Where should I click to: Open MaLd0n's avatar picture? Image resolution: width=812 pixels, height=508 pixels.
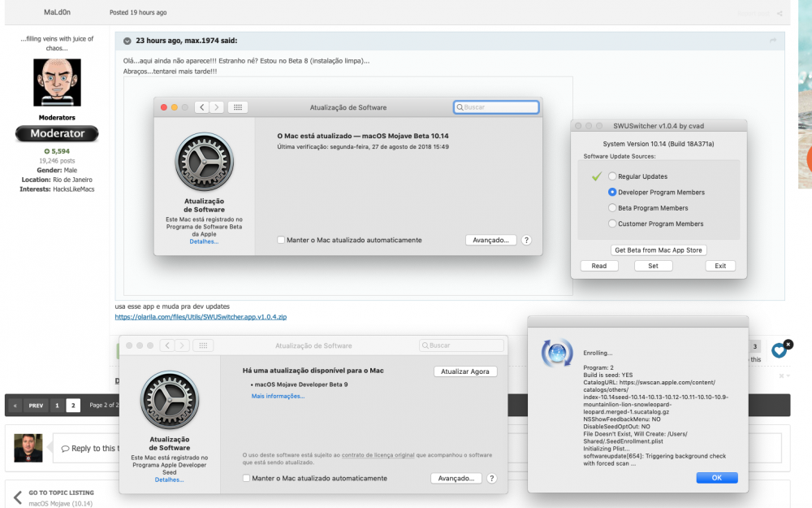point(57,82)
